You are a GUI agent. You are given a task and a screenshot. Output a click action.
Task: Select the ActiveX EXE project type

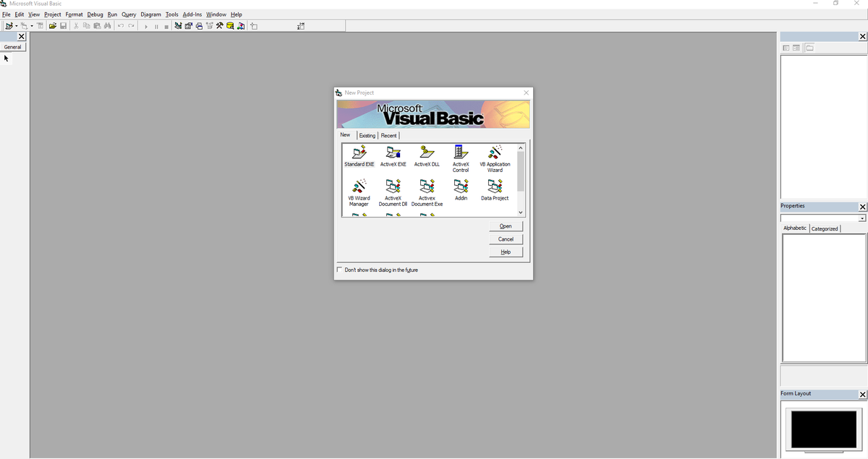click(x=393, y=156)
